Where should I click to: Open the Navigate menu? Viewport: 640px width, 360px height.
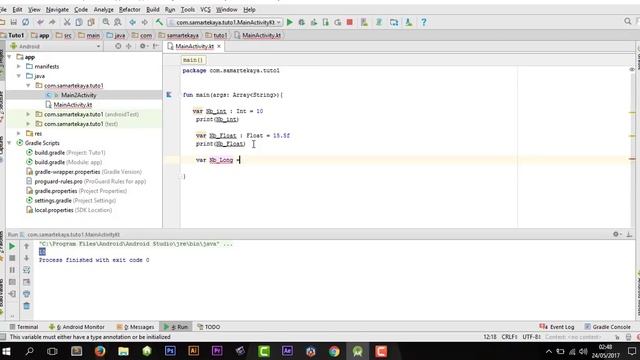[57, 9]
